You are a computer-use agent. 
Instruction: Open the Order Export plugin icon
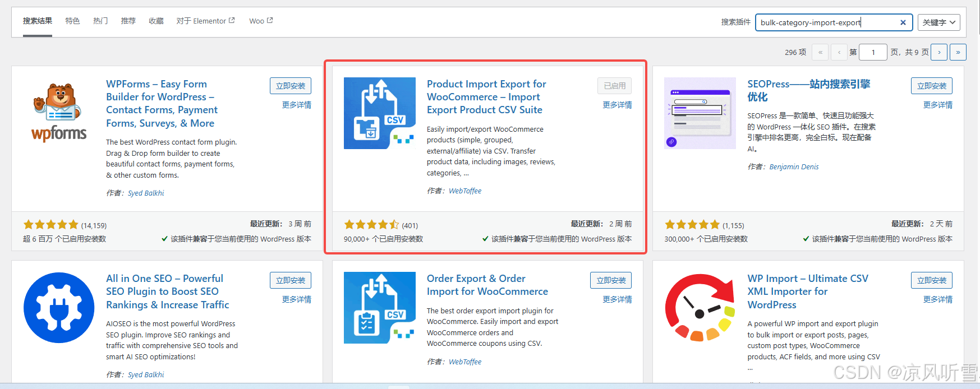pos(380,308)
